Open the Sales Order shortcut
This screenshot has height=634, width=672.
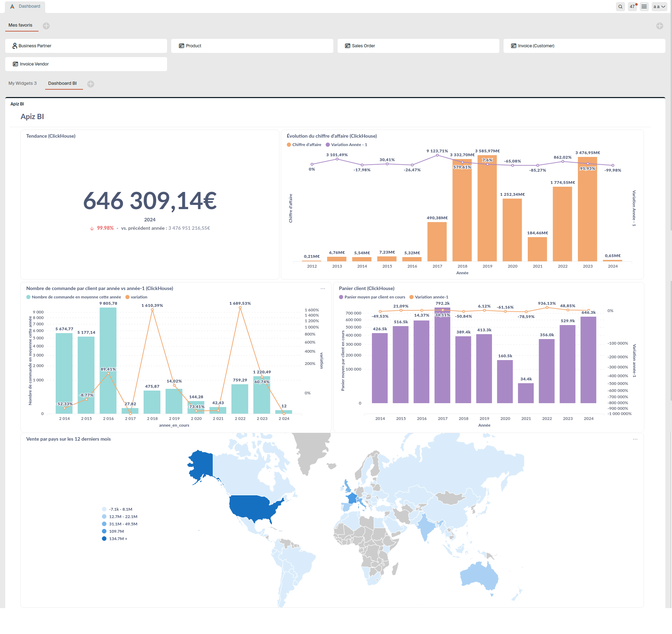(x=418, y=46)
